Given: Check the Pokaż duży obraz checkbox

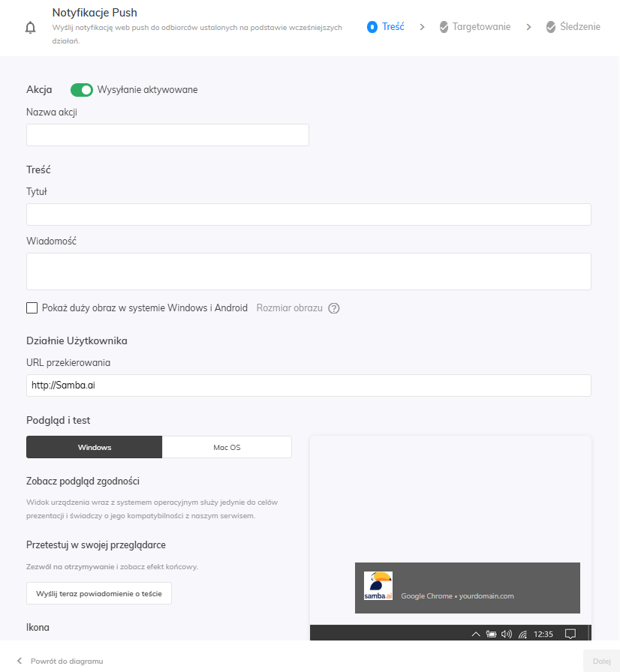Looking at the screenshot, I should [x=32, y=307].
